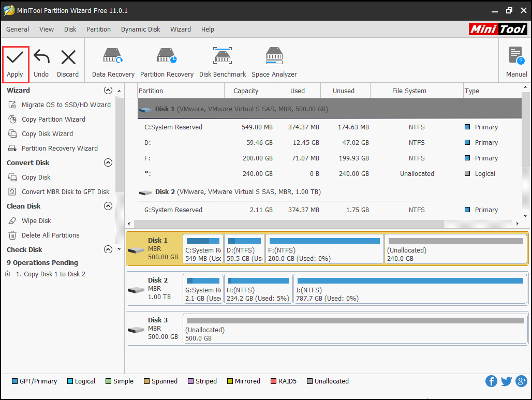Discard pending operations with X icon

click(68, 64)
